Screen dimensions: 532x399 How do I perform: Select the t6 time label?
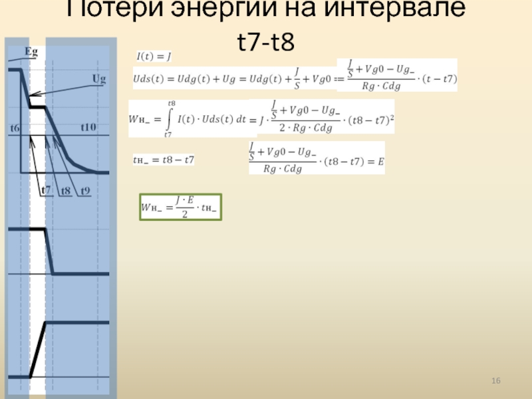[15, 127]
